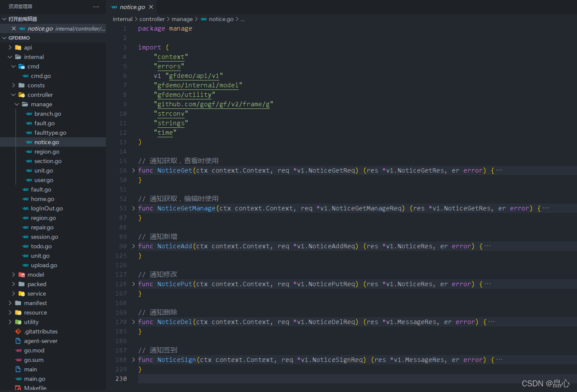The image size is (577, 392).
Task: Open todo.go in the file tree
Action: click(41, 246)
